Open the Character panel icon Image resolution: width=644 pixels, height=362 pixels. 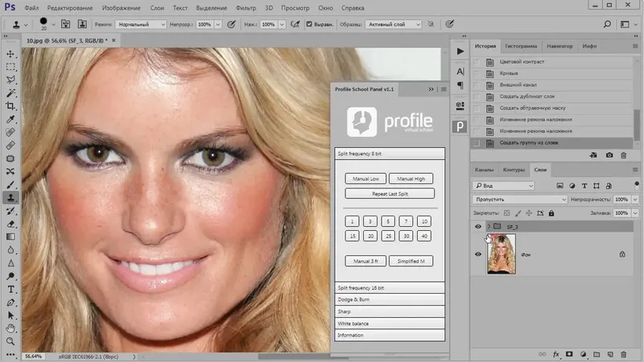coord(460,72)
